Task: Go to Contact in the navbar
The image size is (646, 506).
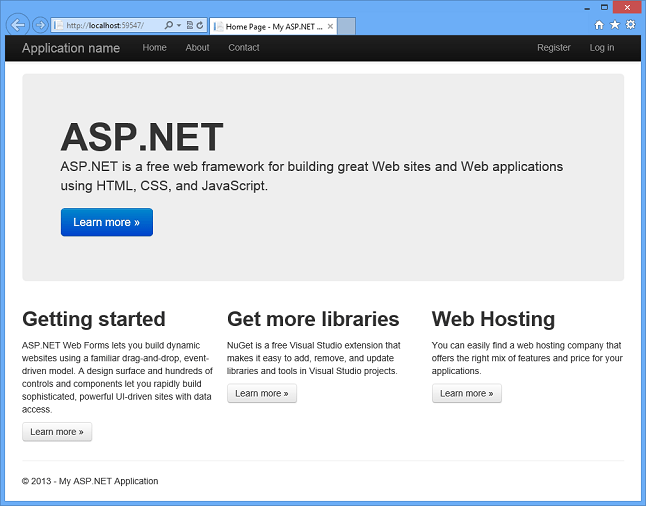Action: click(243, 48)
